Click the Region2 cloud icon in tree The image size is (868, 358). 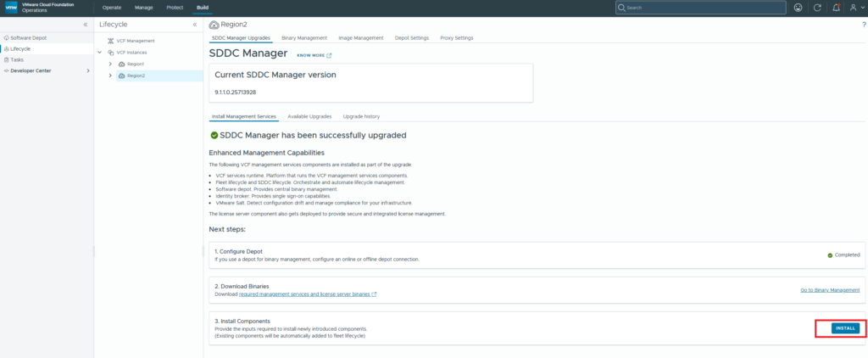pos(122,76)
